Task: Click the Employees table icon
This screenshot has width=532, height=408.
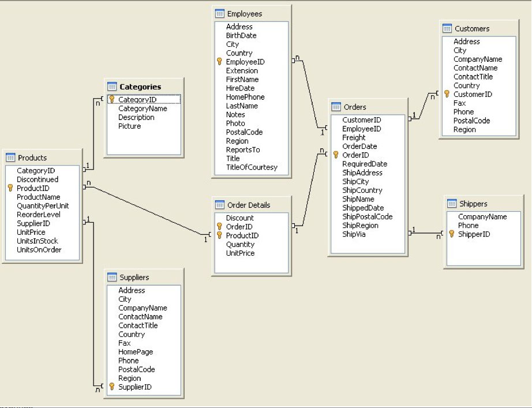Action: pyautogui.click(x=219, y=13)
